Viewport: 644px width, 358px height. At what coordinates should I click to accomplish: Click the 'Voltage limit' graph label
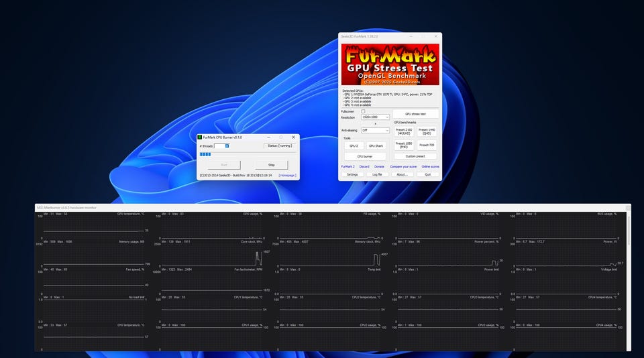click(608, 270)
